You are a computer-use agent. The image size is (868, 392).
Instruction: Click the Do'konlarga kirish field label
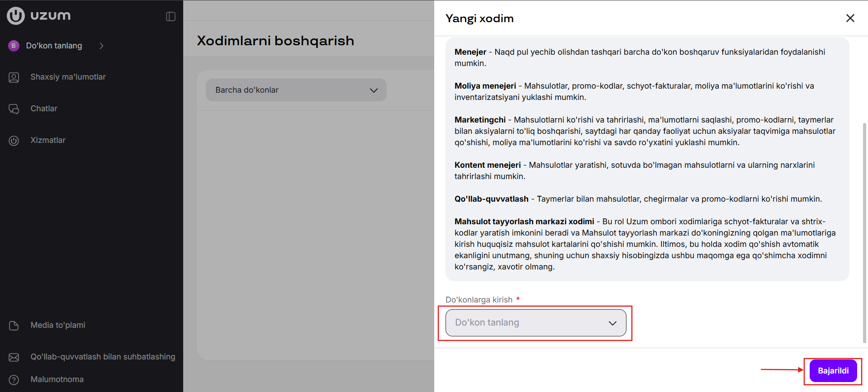coord(479,300)
